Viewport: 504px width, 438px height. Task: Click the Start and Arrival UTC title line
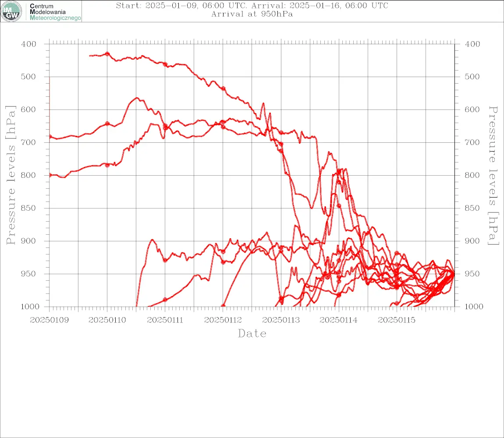(x=252, y=6)
